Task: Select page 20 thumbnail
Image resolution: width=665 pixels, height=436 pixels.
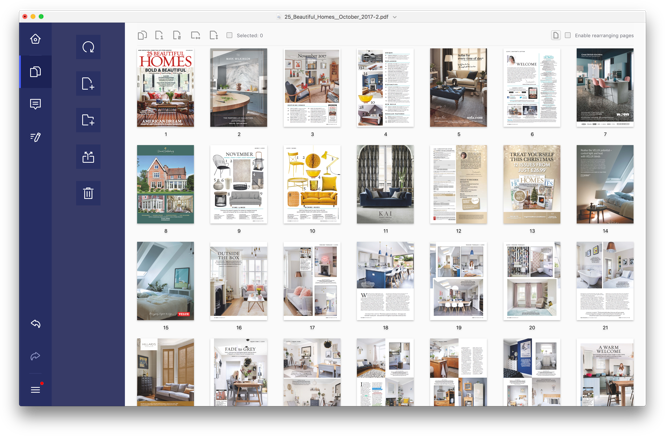Action: tap(532, 281)
